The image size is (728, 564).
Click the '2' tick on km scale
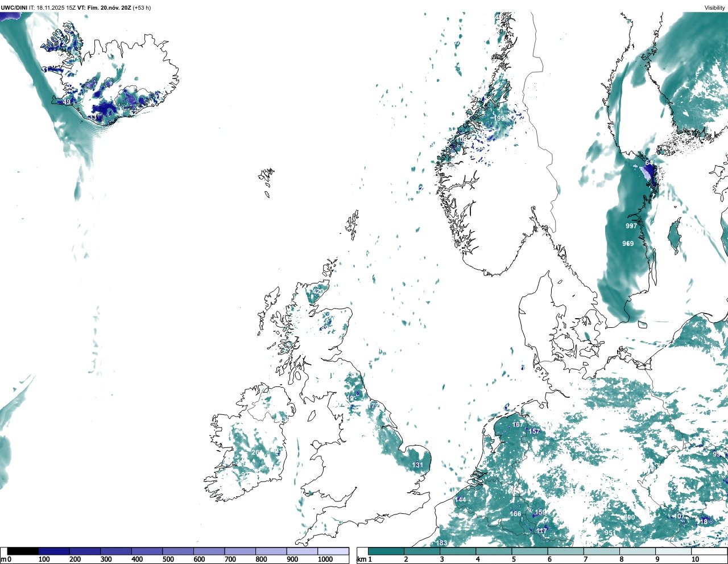coord(406,559)
